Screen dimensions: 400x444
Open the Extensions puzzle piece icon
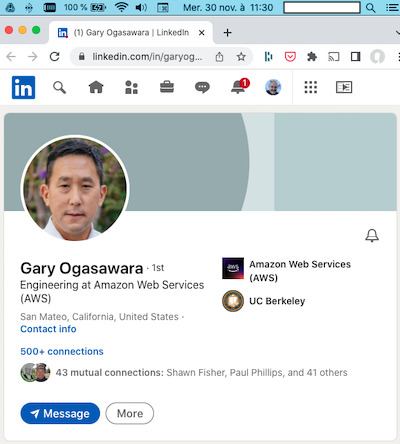312,57
